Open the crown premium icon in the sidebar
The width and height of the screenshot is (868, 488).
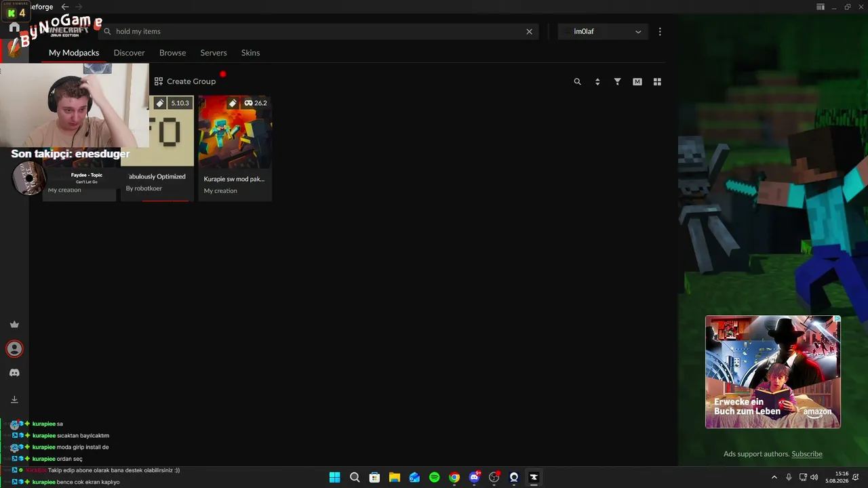pos(14,325)
